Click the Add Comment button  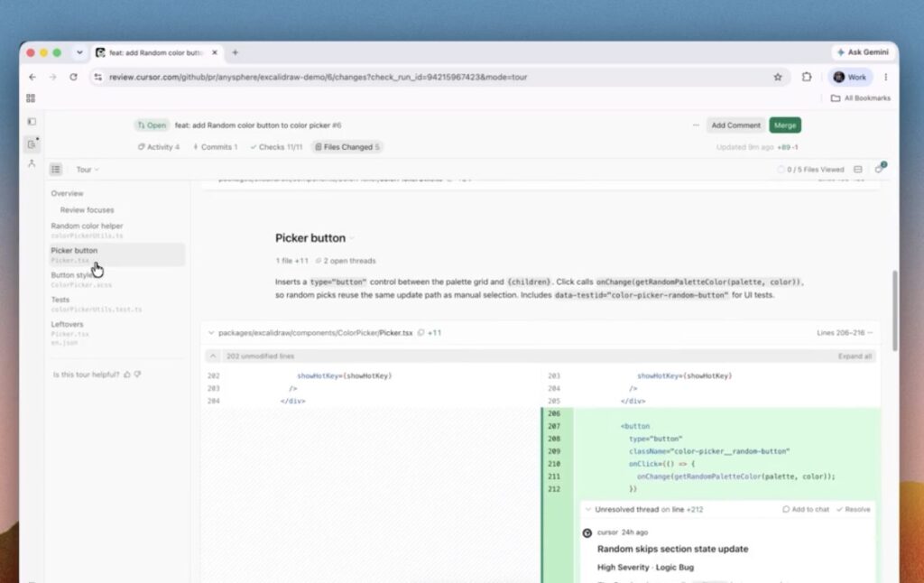pos(735,125)
